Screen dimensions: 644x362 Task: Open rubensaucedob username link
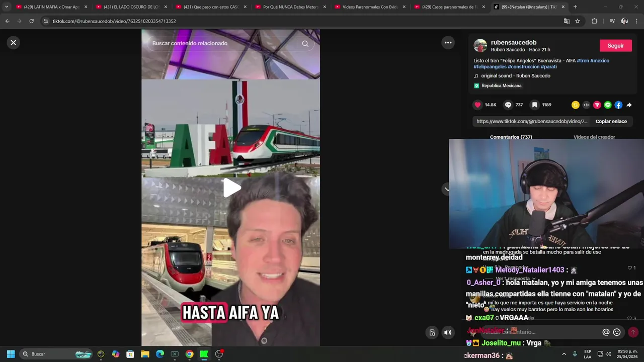pyautogui.click(x=514, y=43)
